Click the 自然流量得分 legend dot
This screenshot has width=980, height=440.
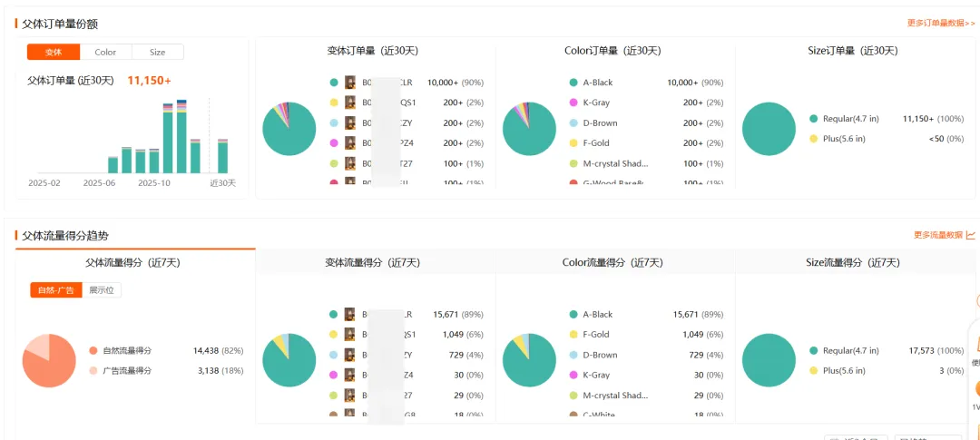93,350
